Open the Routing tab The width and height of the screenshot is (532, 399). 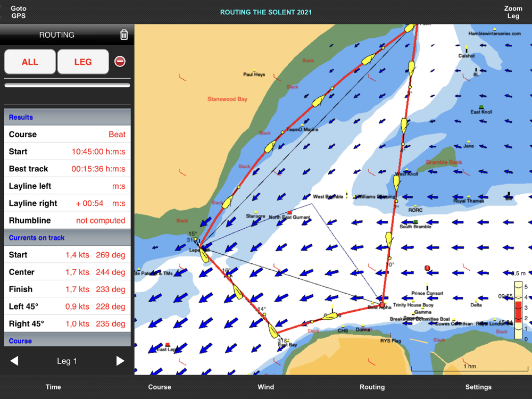(372, 387)
